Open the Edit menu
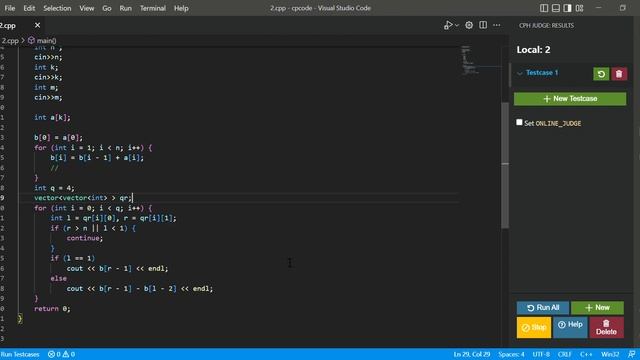 coord(29,8)
